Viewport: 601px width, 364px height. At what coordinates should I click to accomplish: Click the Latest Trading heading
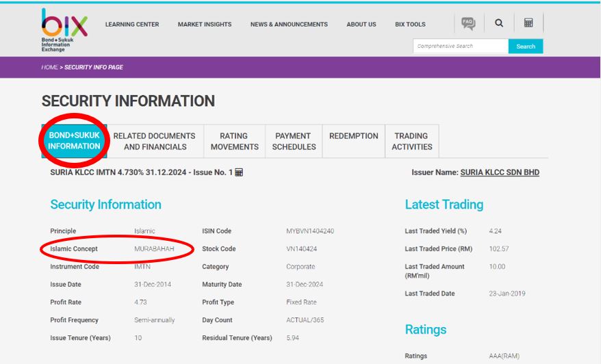pyautogui.click(x=444, y=205)
